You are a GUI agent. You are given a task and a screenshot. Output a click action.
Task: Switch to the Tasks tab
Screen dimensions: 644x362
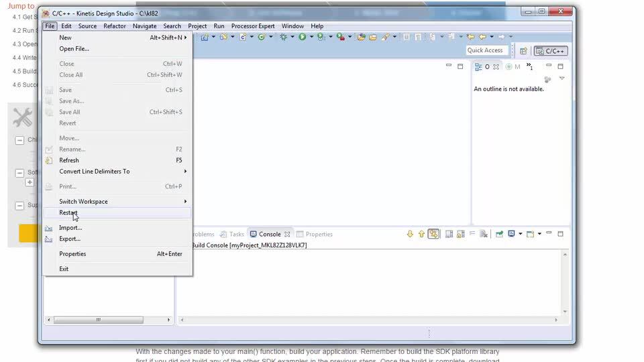tap(232, 234)
